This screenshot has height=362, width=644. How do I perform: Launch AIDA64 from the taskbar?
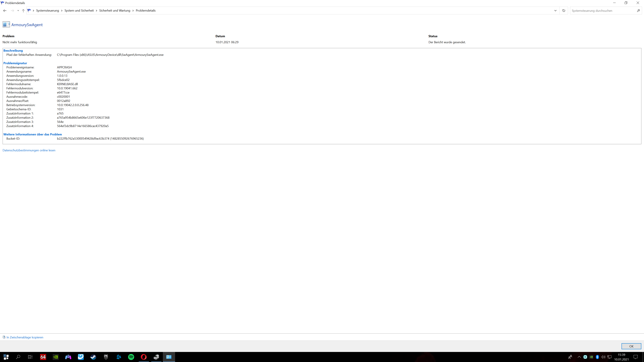(x=43, y=357)
